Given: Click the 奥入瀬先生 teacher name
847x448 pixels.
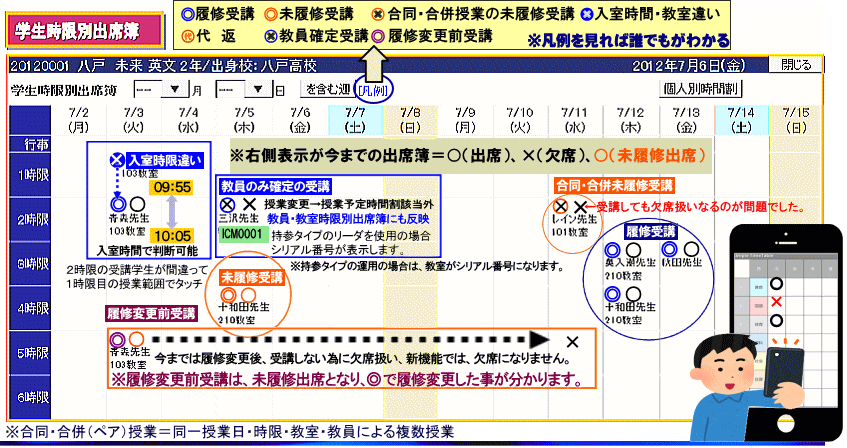Looking at the screenshot, I should (x=630, y=262).
